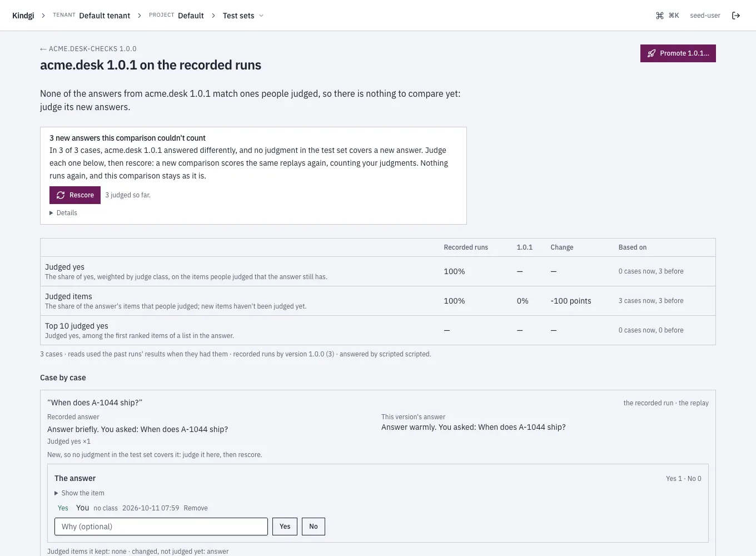
Task: Click the refresh icon on Rescore button
Action: [x=61, y=195]
